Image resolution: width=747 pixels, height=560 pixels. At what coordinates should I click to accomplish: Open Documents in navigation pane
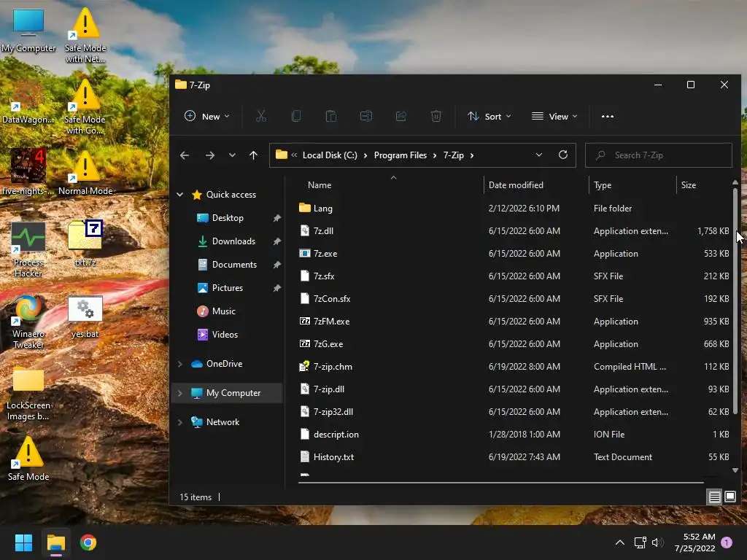234,264
